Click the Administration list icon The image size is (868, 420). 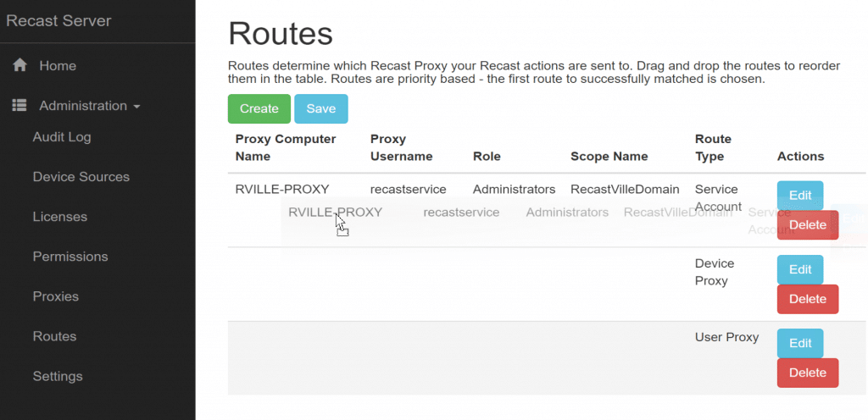pos(19,106)
